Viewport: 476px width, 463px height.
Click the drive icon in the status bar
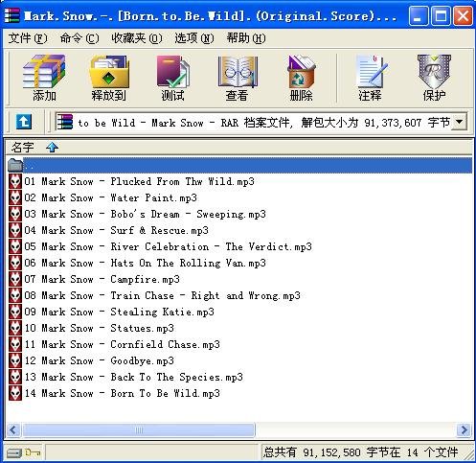(13, 452)
